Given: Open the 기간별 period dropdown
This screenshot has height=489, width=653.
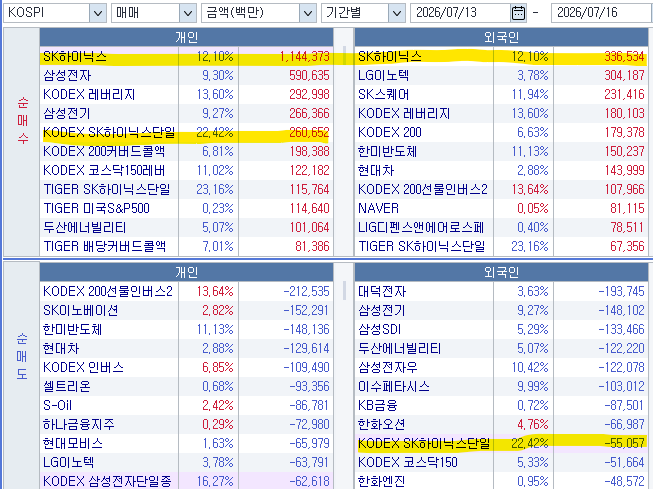Looking at the screenshot, I should tap(397, 13).
